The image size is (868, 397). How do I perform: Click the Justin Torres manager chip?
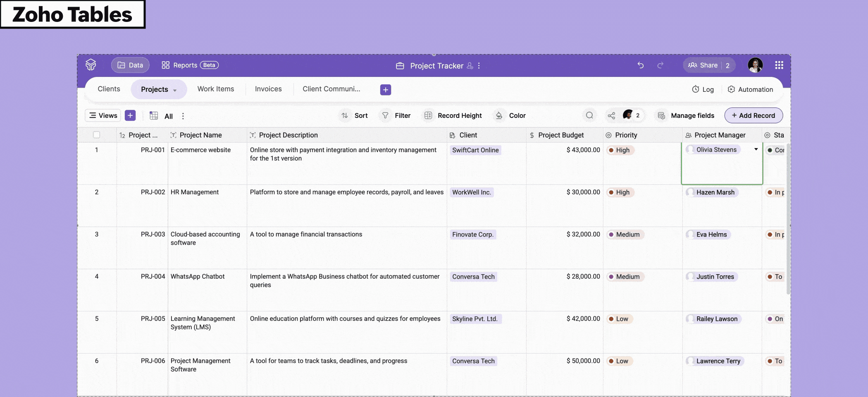tap(712, 277)
